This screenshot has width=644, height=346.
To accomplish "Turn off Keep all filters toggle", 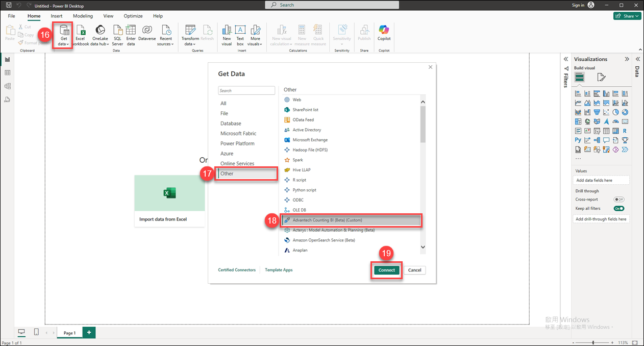I will (618, 209).
